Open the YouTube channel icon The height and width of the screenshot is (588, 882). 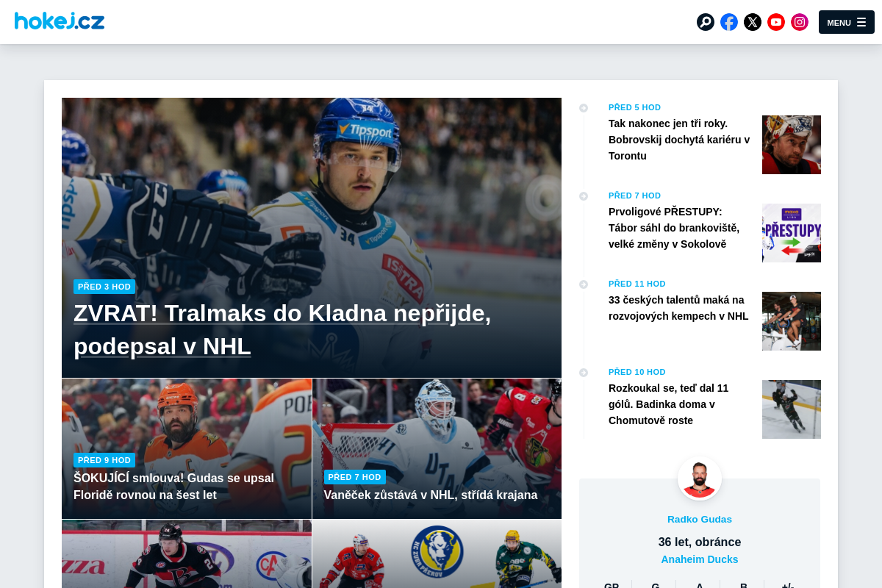[776, 22]
